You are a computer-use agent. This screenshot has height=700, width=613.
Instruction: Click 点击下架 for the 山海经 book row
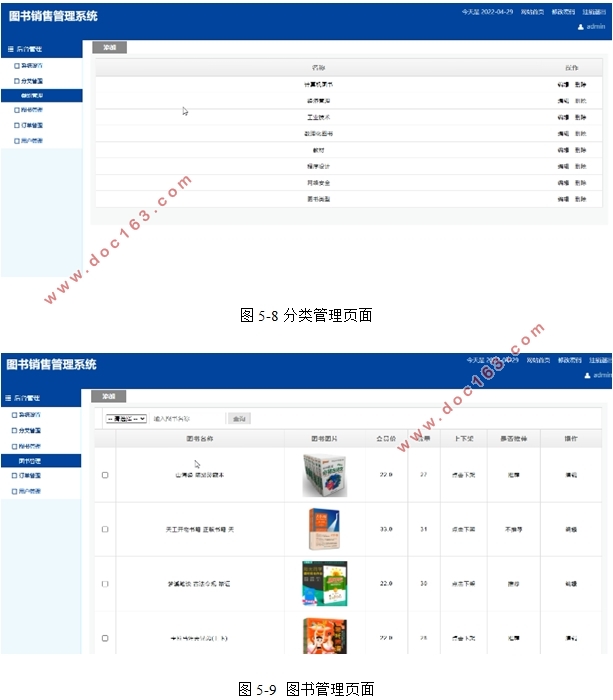pos(463,475)
